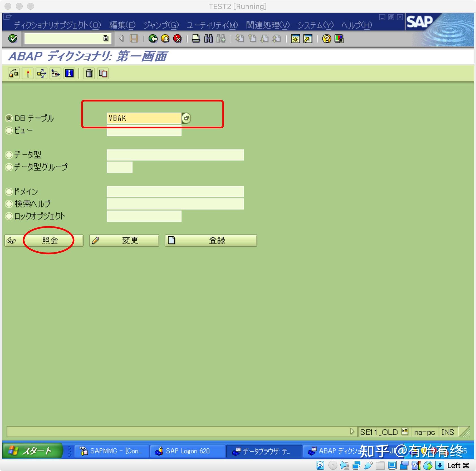The image size is (476, 471).
Task: Click the Help question mark icon
Action: coord(326,38)
